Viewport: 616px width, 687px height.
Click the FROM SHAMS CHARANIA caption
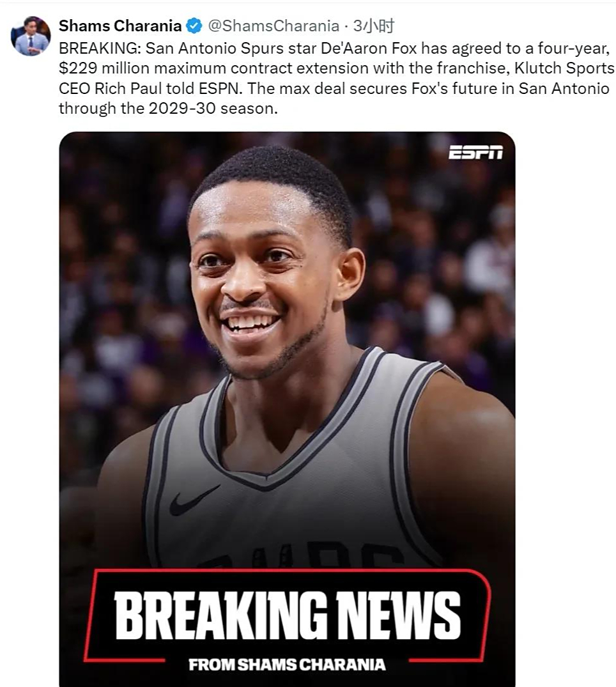(x=287, y=665)
